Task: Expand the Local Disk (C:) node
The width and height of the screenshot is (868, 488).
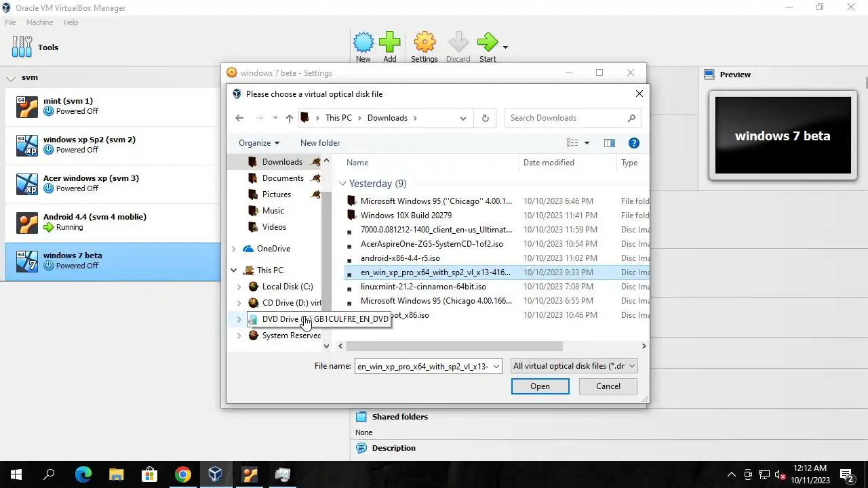Action: (239, 287)
